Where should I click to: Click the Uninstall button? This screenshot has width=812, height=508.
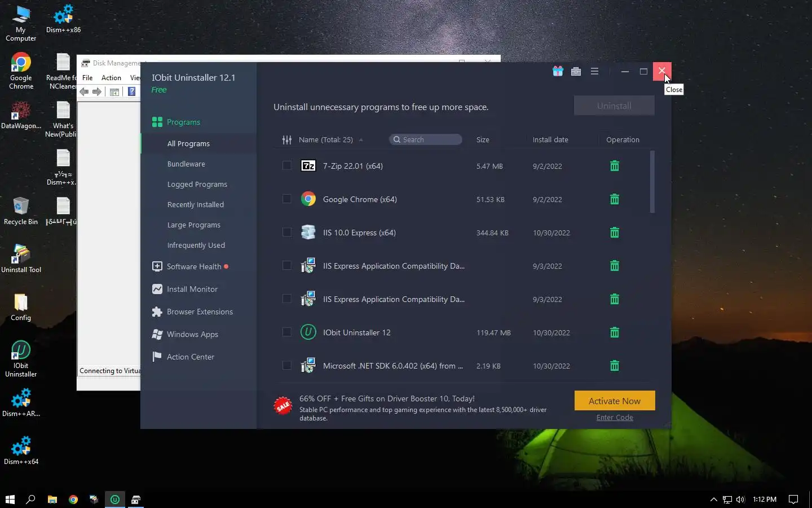click(614, 106)
